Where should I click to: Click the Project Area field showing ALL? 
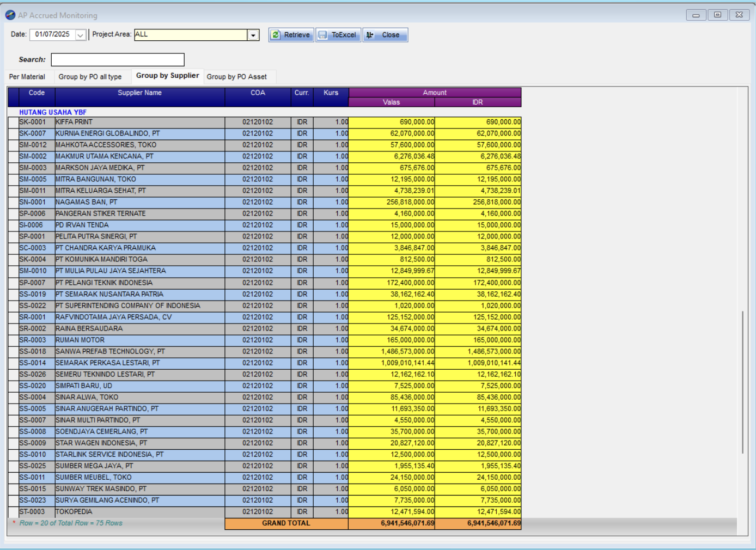(x=191, y=34)
